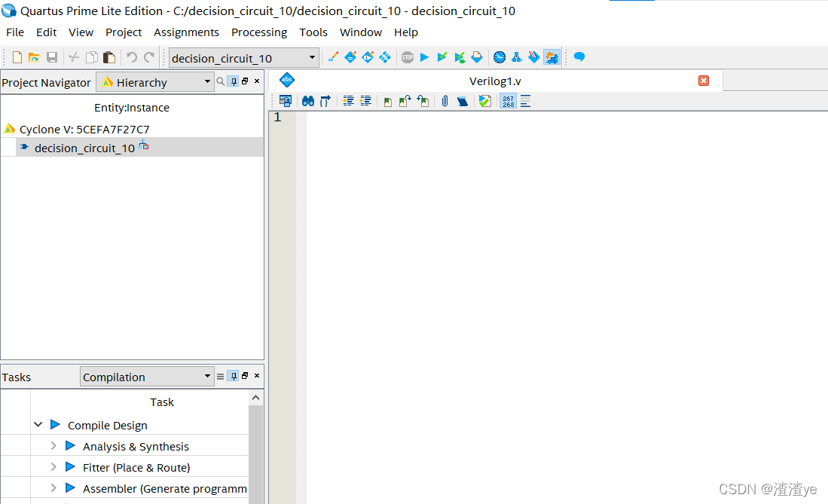This screenshot has width=828, height=504.
Task: Open the File menu
Action: (x=15, y=32)
